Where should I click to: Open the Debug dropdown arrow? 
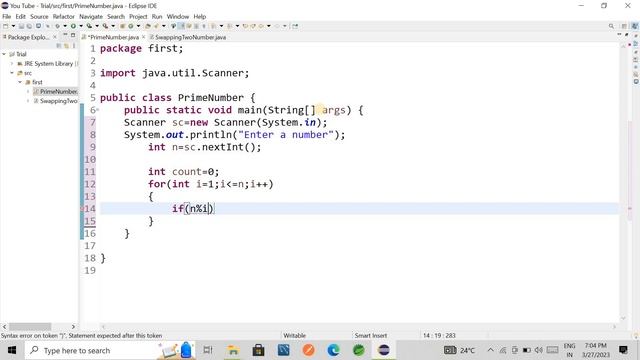[x=65, y=26]
